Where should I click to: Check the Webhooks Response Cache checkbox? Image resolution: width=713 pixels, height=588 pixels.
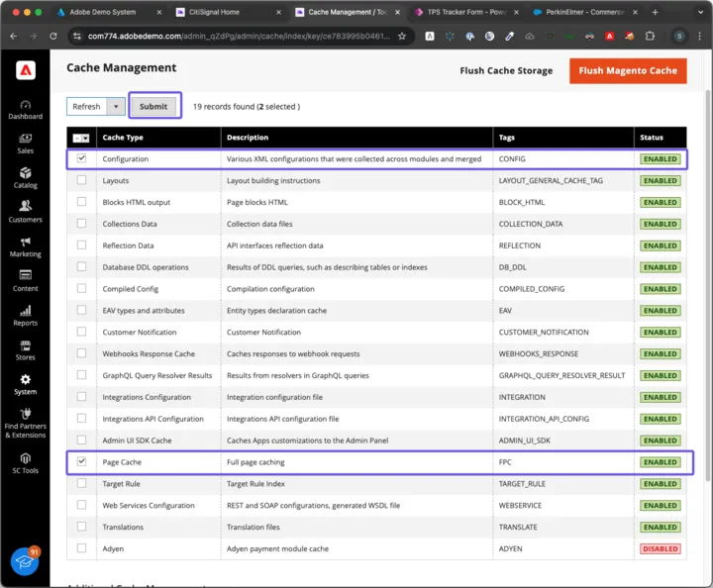click(81, 353)
